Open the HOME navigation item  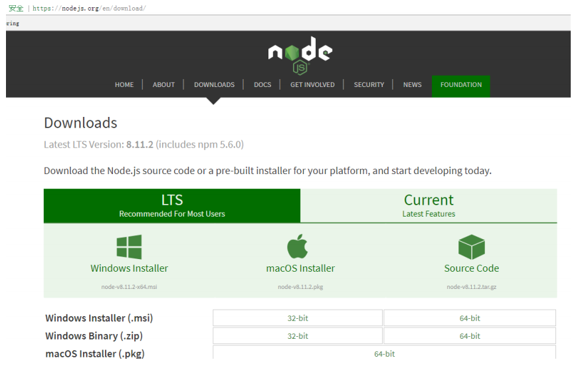124,85
